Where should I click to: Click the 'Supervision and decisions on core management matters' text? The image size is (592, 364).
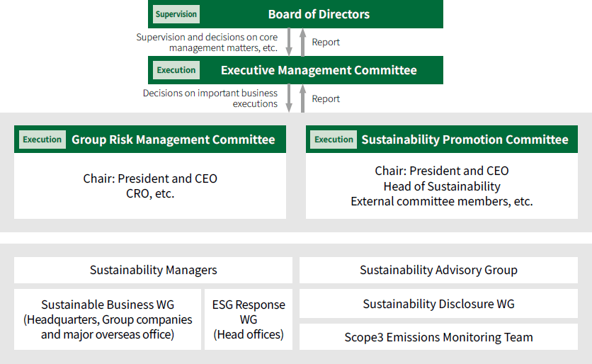(x=207, y=42)
